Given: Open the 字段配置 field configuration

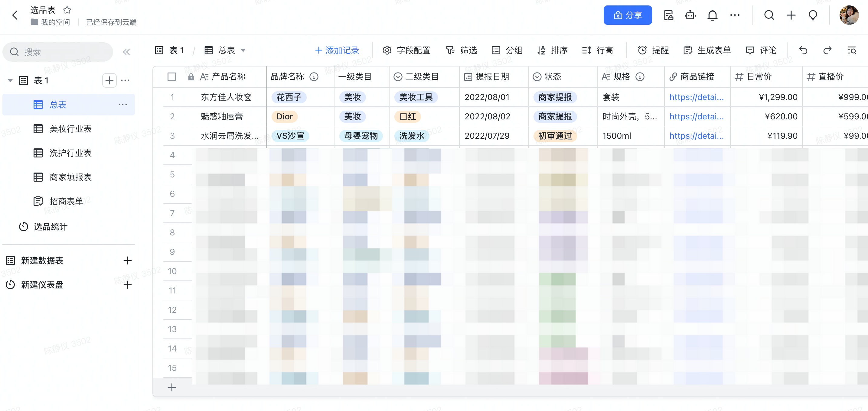Looking at the screenshot, I should click(x=413, y=50).
